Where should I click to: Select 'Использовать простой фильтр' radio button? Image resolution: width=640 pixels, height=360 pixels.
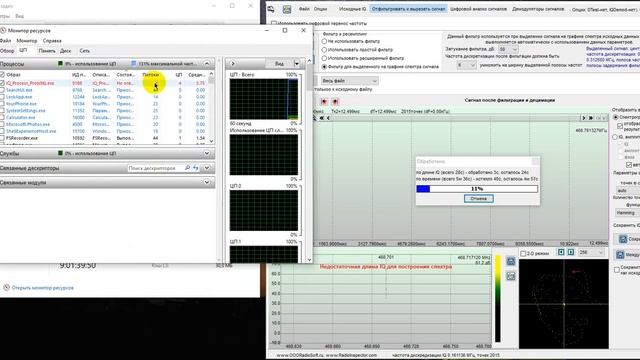[324, 50]
